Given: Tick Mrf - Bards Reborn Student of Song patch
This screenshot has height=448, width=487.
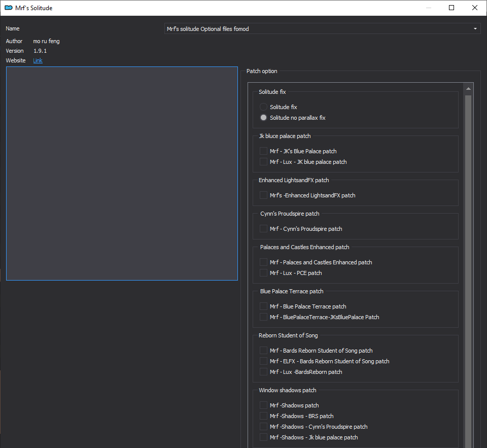Looking at the screenshot, I should [x=263, y=351].
